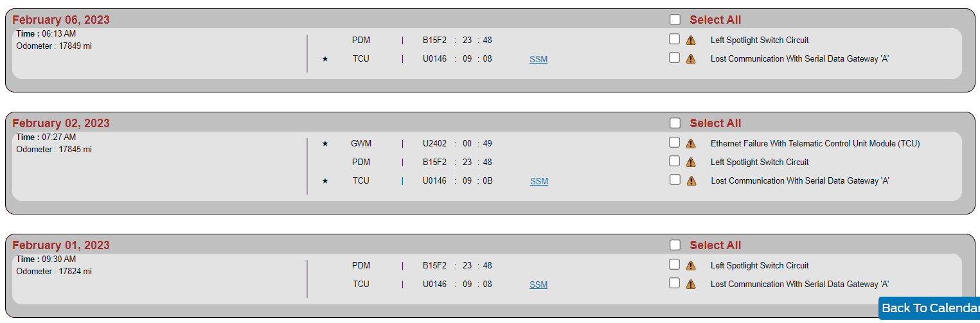Click warning icon for February 02 Left Spotlight Switch
This screenshot has width=980, height=323.
(x=691, y=162)
